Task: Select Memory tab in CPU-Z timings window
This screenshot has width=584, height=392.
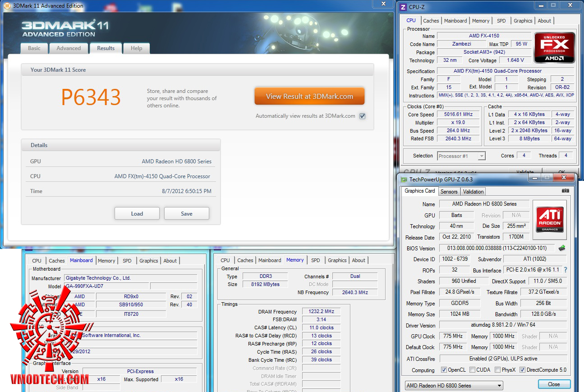Action: pos(295,260)
